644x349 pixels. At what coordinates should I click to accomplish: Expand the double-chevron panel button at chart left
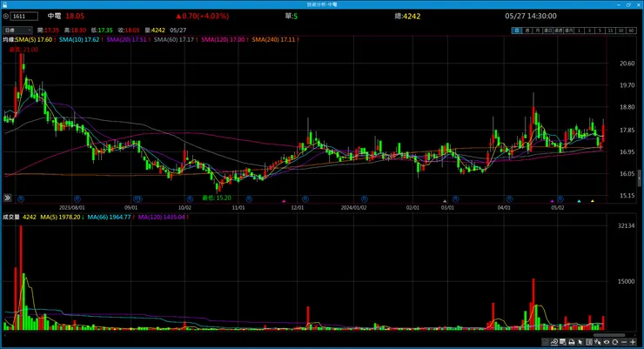coord(7,198)
